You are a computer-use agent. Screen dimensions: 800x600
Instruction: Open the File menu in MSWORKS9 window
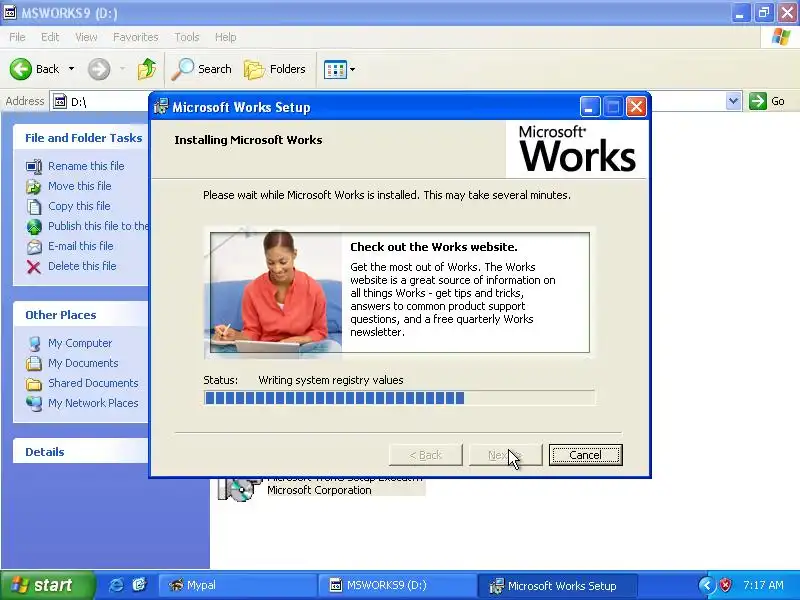[x=17, y=37]
